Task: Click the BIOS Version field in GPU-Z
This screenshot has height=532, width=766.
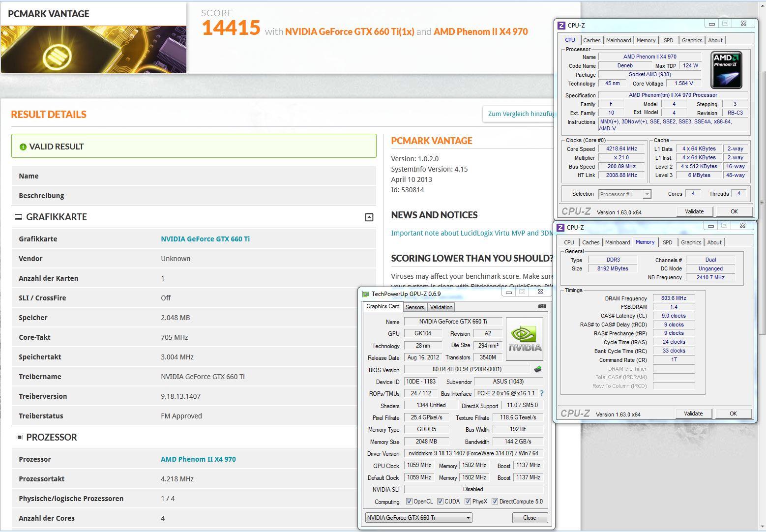Action: point(467,369)
